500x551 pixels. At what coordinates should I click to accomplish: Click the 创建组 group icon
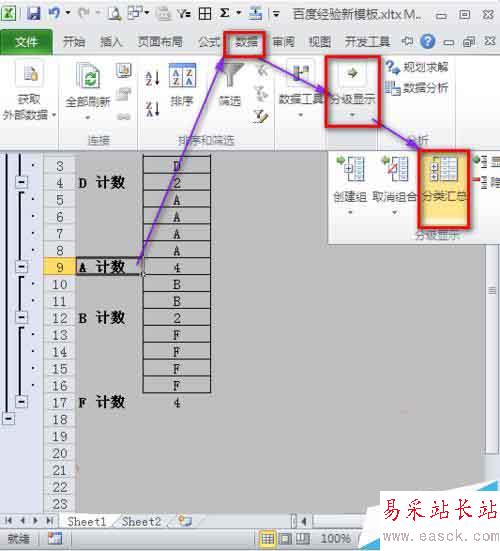pyautogui.click(x=350, y=169)
